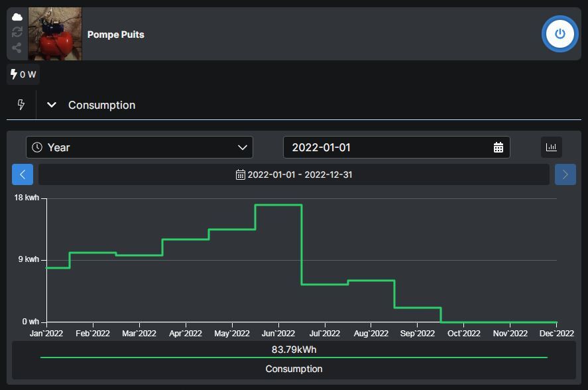This screenshot has width=588, height=390.
Task: Go to previous year with left arrow
Action: pyautogui.click(x=23, y=174)
